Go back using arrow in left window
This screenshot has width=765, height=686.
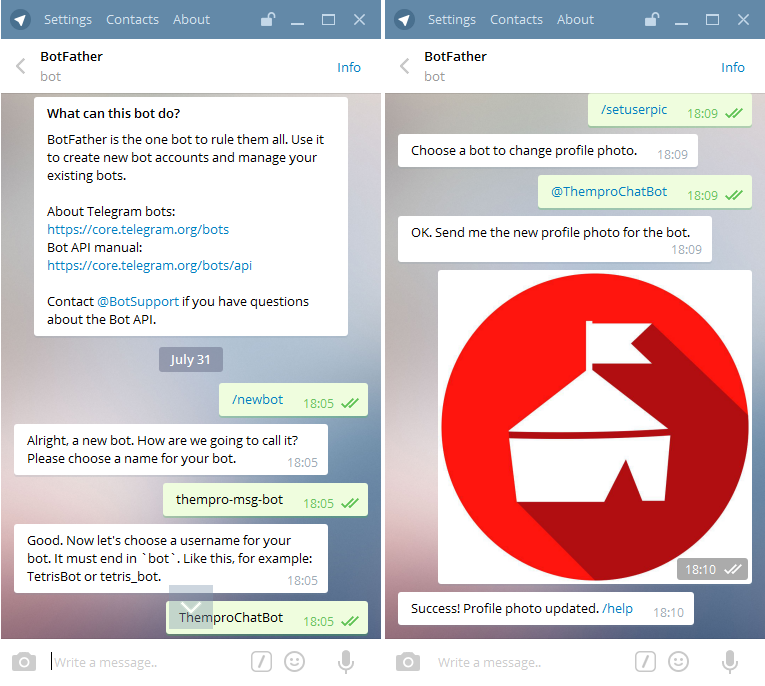(20, 66)
